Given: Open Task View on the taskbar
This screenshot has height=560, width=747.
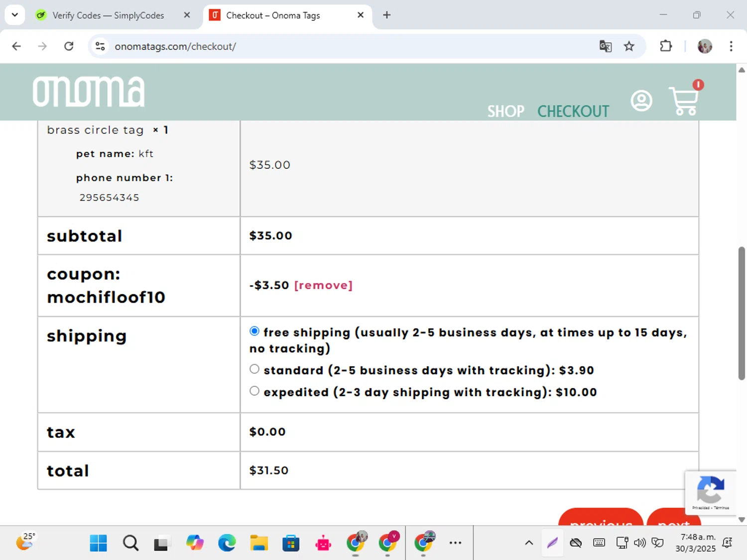Looking at the screenshot, I should 161,543.
